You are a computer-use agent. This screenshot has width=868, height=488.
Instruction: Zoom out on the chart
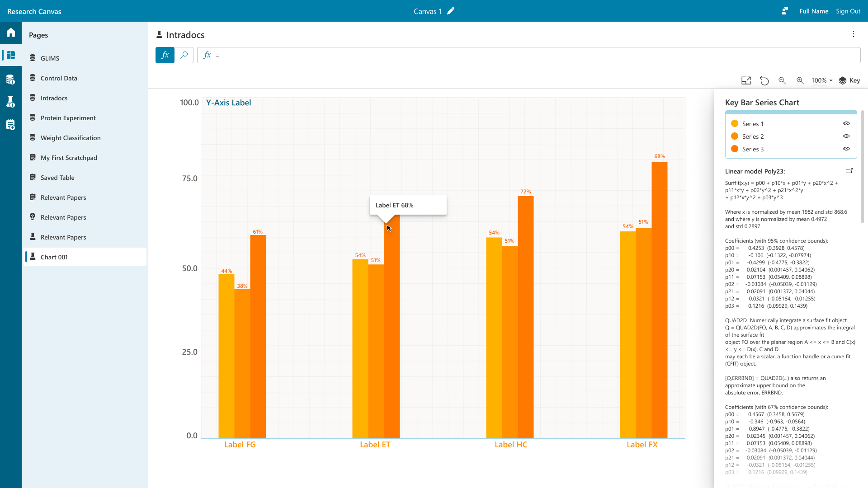782,80
